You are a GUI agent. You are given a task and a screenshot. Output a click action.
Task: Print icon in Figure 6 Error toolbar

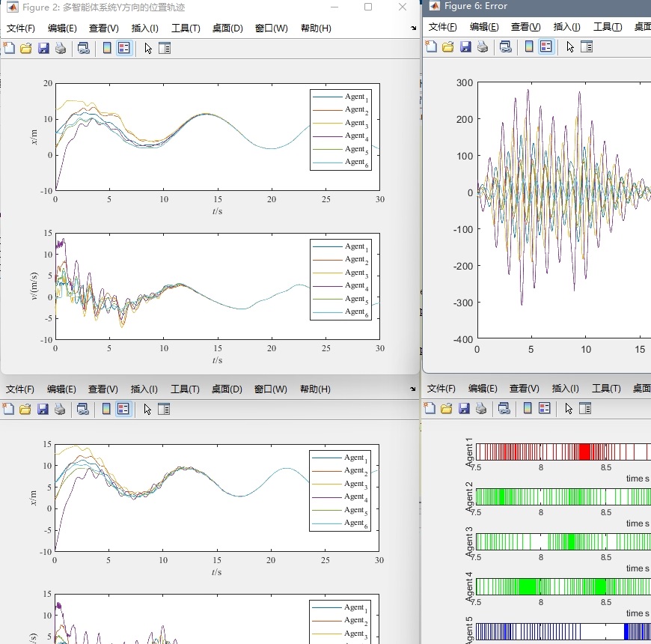pos(483,46)
